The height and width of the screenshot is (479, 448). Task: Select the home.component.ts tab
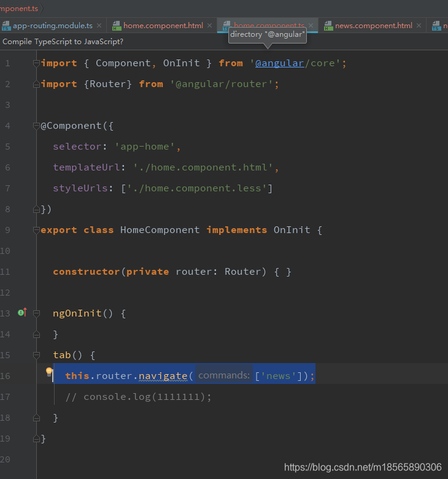coord(269,25)
